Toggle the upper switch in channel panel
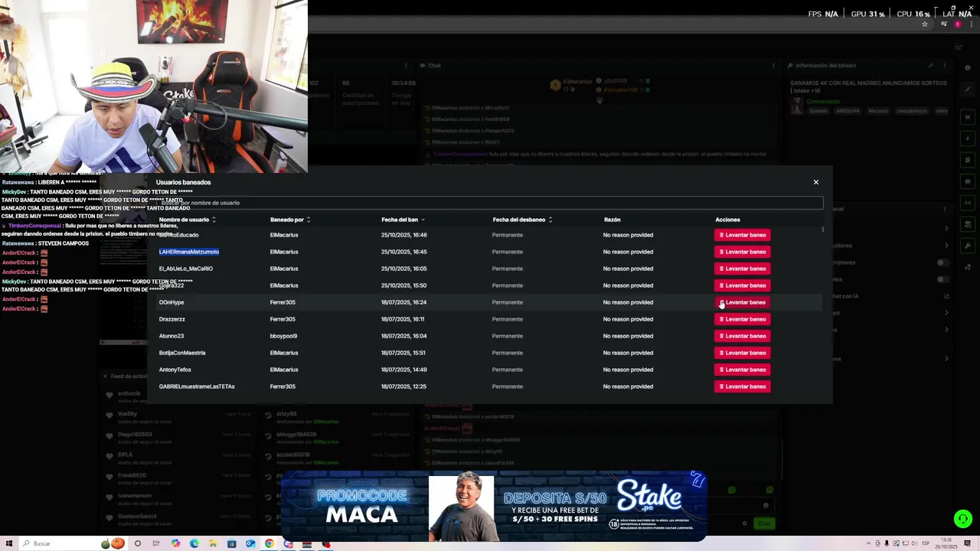 point(942,262)
